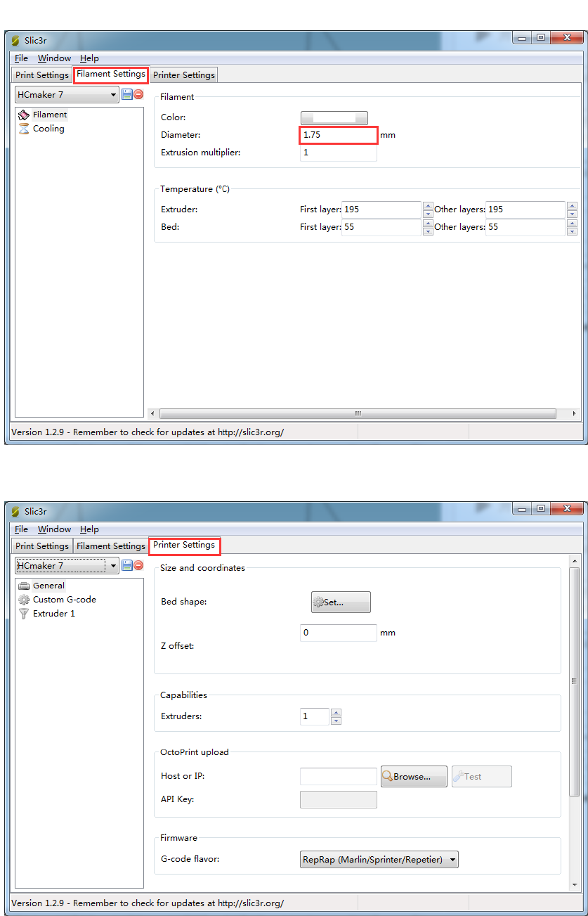Click the horizontal scrollbar left arrow
Viewport: 588px width, 916px height.
(x=153, y=413)
